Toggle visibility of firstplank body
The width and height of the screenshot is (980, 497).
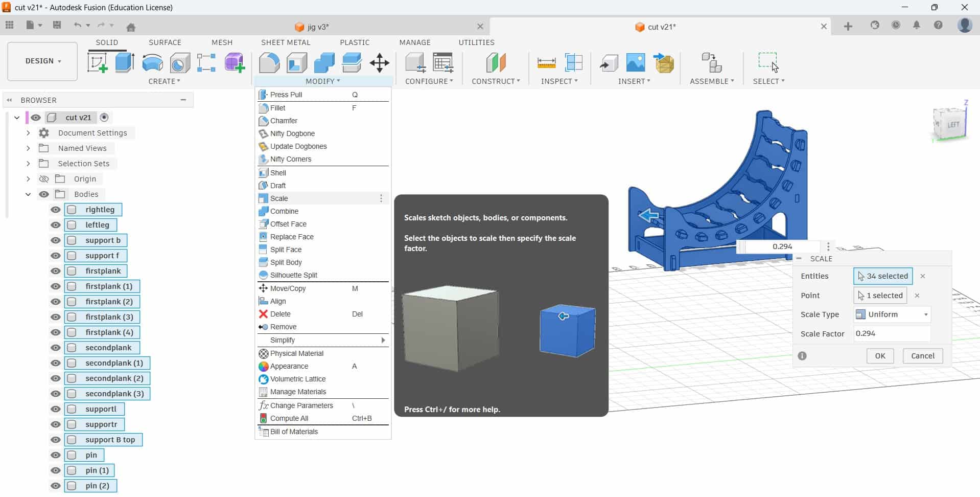(x=55, y=271)
